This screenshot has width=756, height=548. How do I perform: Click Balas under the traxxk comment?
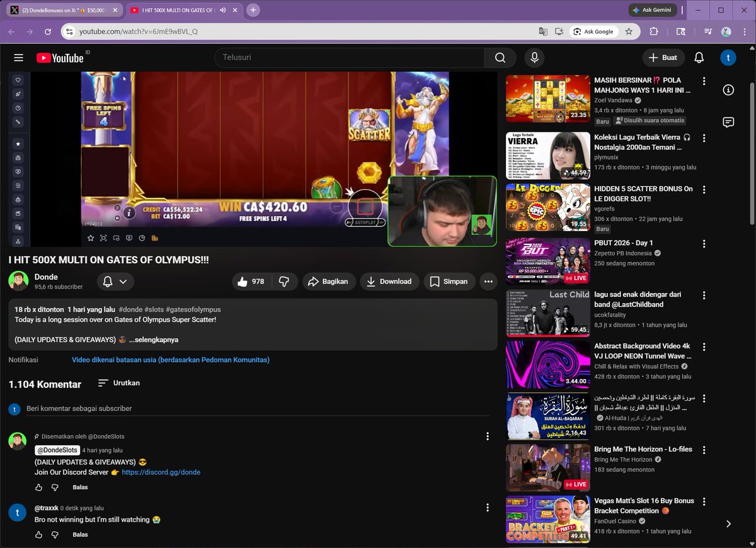click(80, 535)
